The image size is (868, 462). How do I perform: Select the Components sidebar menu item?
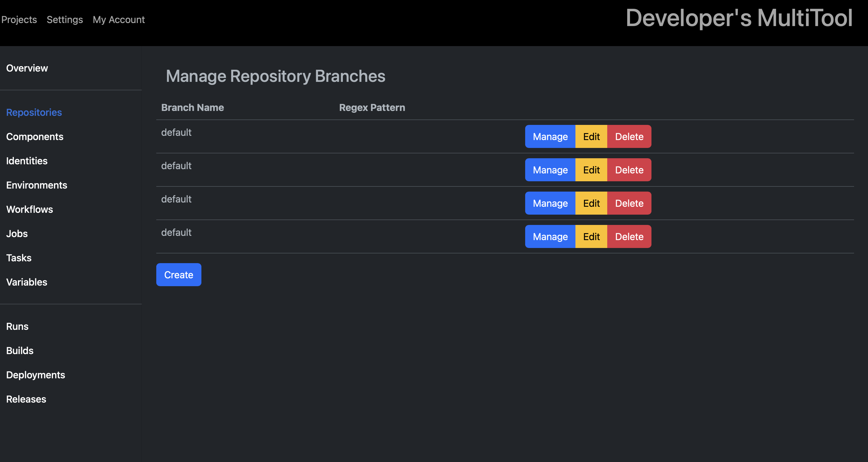click(35, 137)
